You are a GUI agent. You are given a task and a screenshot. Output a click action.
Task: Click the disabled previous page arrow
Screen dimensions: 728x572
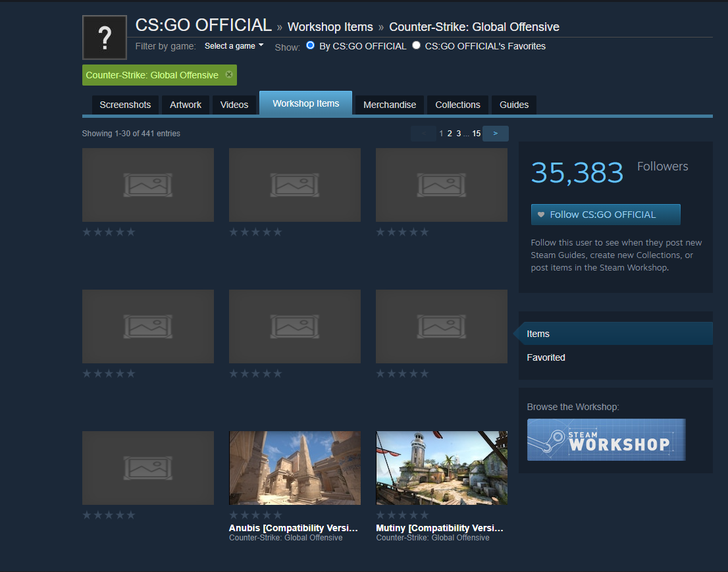(x=423, y=133)
